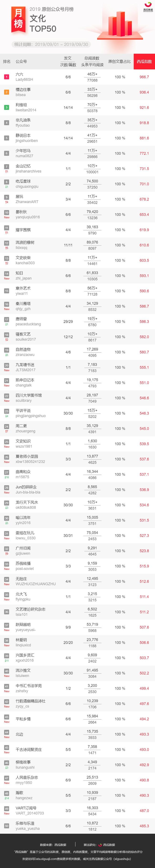155x868 pixels.
Task: Click the pink rank 1 badge
Action: pyautogui.click(x=6, y=77)
